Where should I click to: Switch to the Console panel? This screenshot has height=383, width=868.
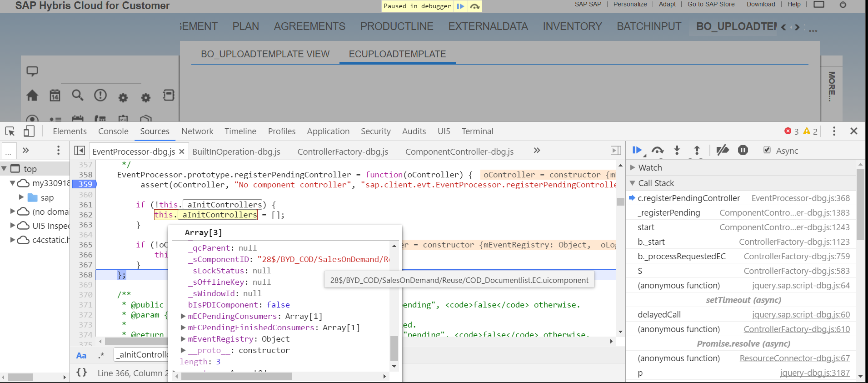pos(113,131)
